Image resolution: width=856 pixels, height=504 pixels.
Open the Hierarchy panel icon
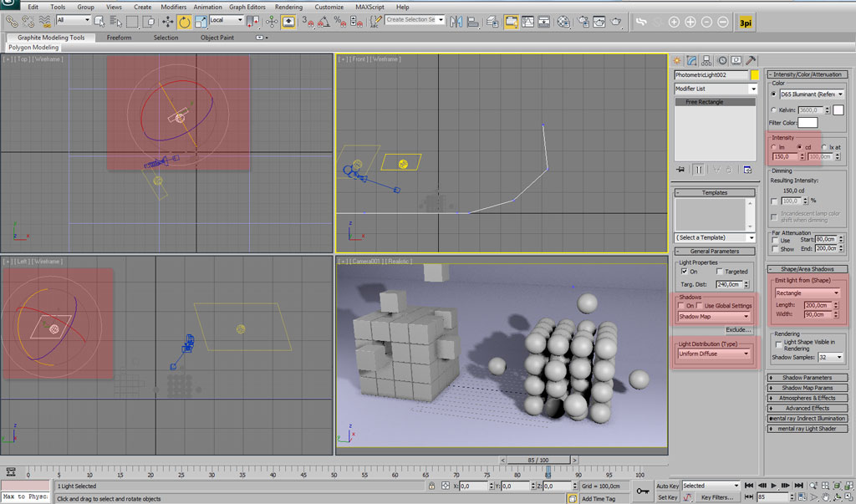706,61
